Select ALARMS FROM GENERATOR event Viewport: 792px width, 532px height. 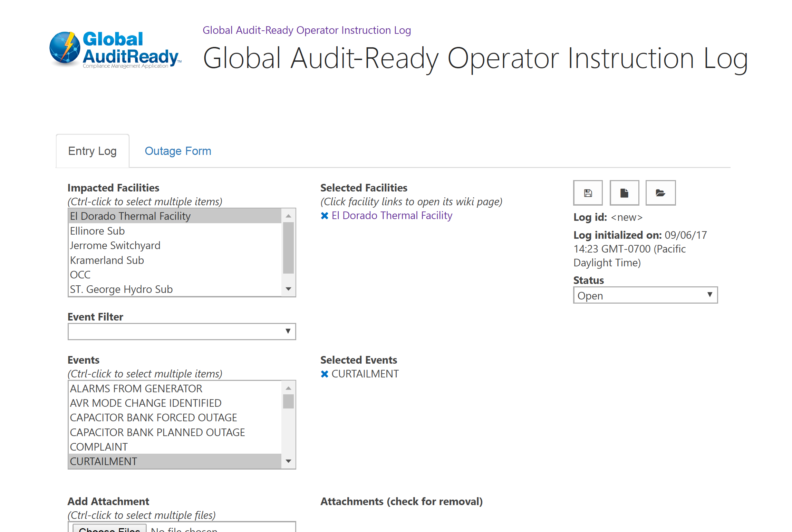pos(175,388)
